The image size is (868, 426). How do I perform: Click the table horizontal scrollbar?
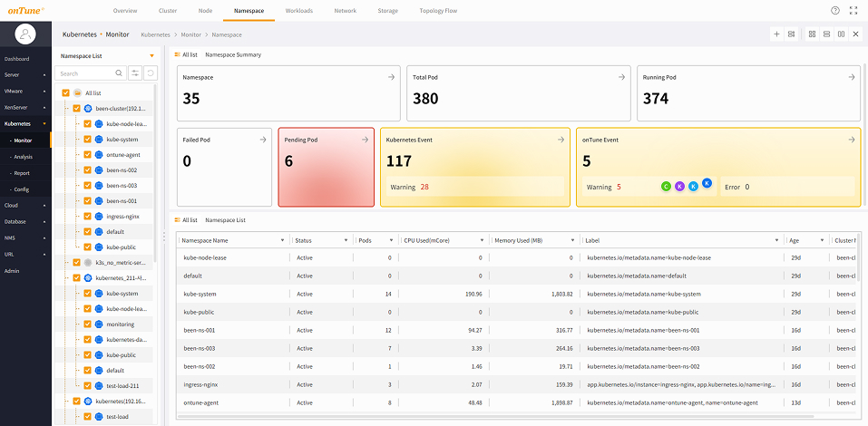495,415
